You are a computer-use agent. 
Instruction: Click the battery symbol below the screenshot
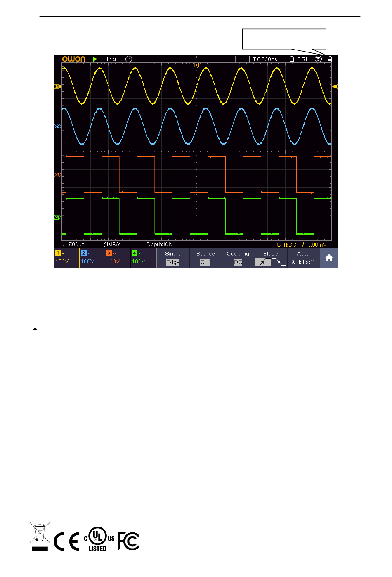coord(35,332)
